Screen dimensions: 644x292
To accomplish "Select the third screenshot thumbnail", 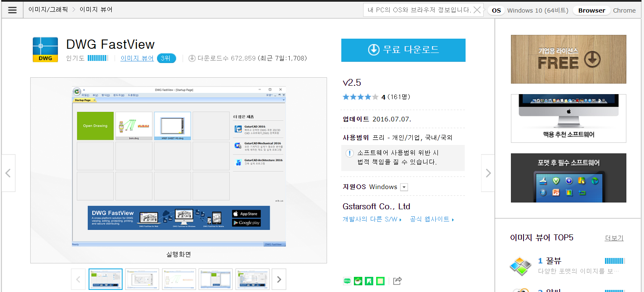I will pos(179,279).
